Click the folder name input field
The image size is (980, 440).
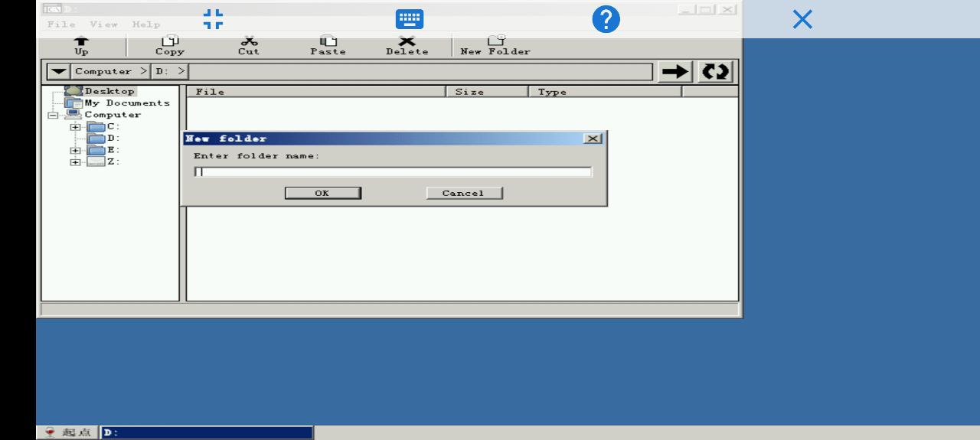click(393, 171)
